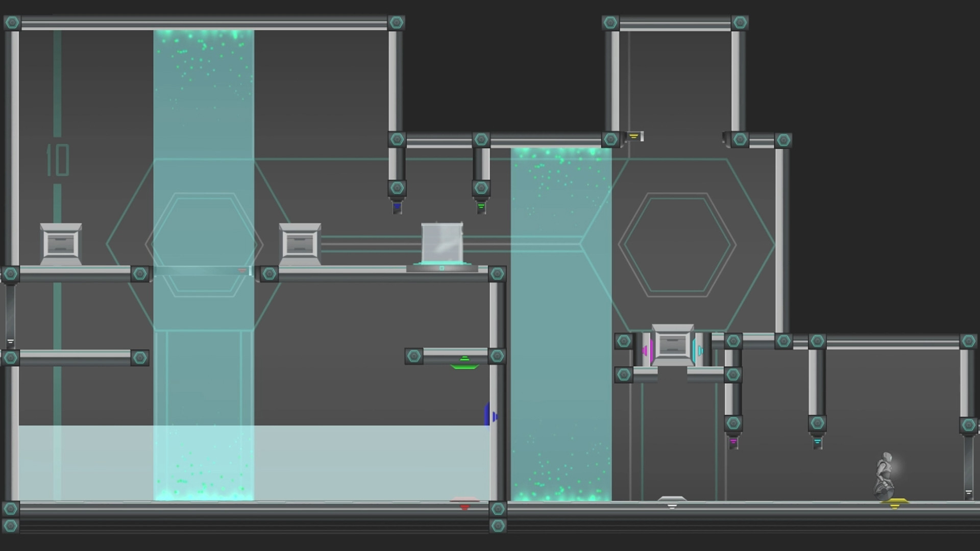
Task: Click the right teal particle light beam
Action: pos(561,324)
